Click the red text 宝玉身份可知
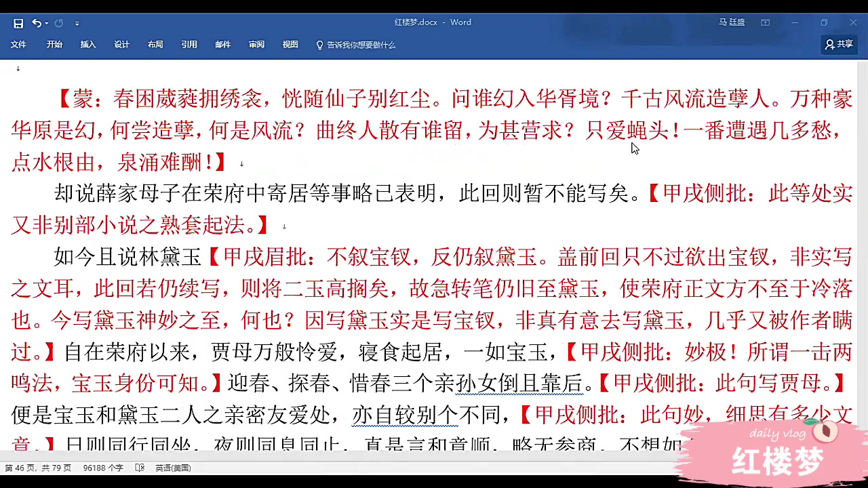This screenshot has width=868, height=488. tap(134, 384)
